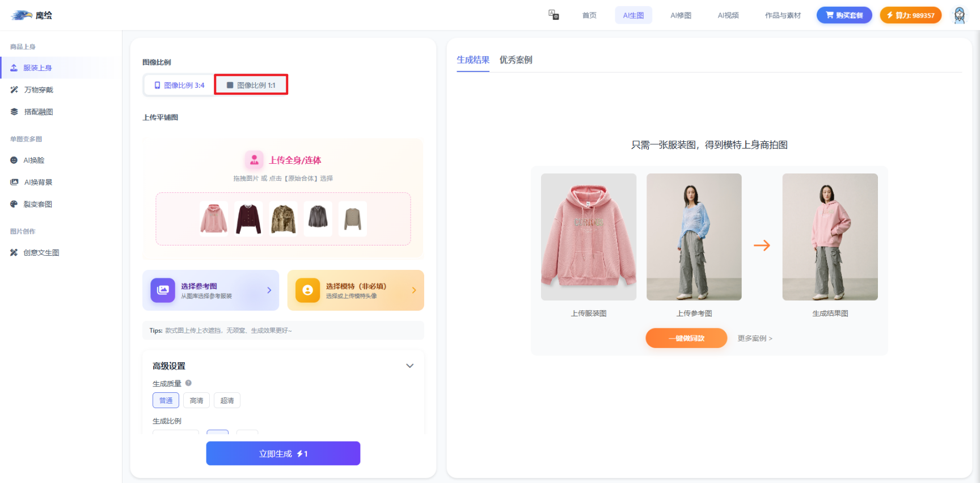980x483 pixels.
Task: Collapse the 高级设置 section chevron
Action: [409, 366]
